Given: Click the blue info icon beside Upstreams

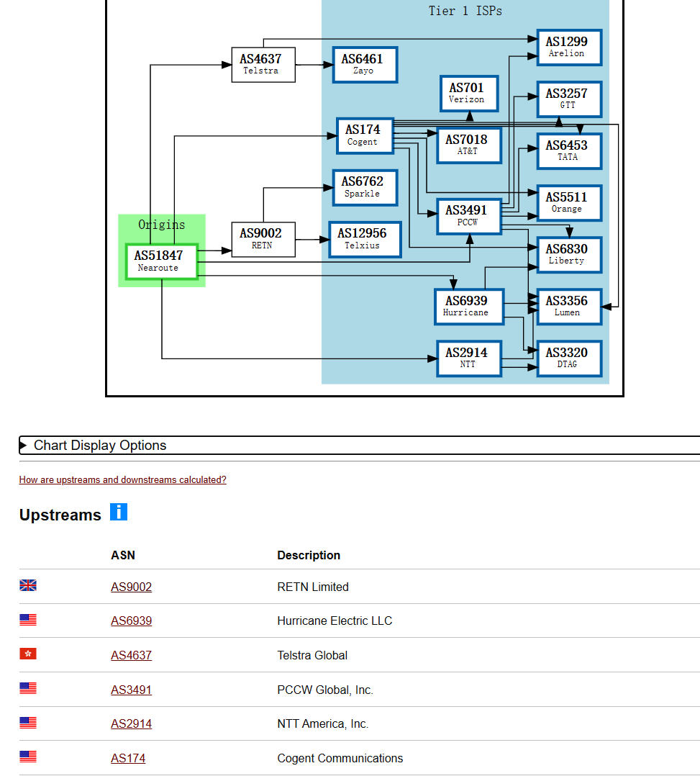Looking at the screenshot, I should (119, 512).
